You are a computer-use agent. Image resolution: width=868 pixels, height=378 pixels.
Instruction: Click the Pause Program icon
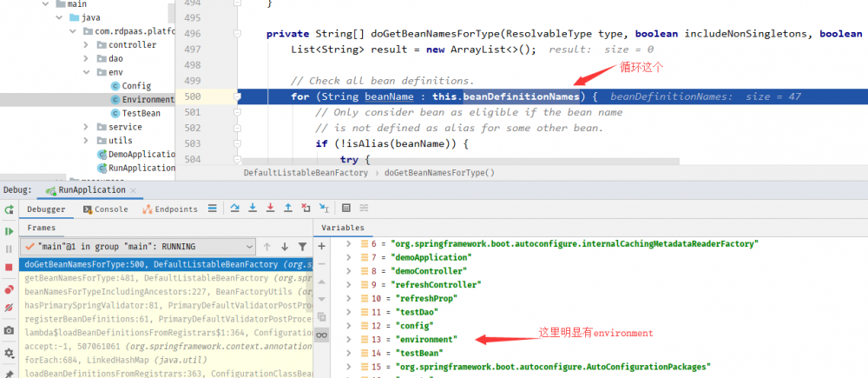click(9, 249)
